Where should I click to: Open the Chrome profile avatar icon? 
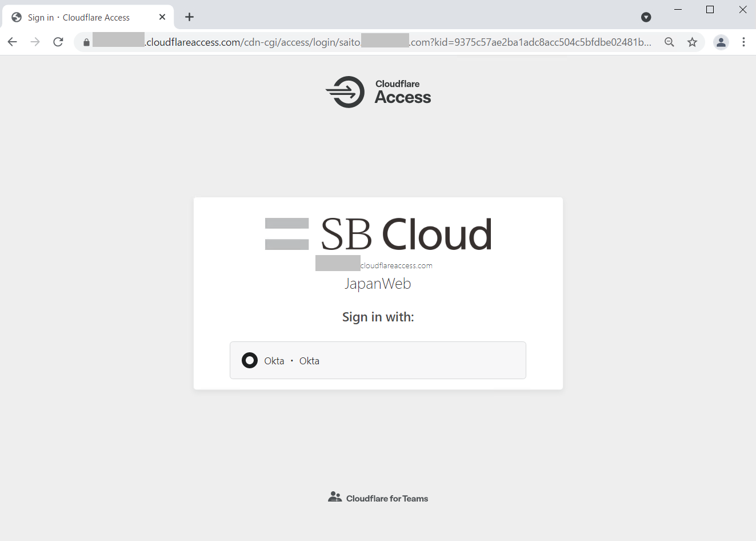click(x=721, y=42)
